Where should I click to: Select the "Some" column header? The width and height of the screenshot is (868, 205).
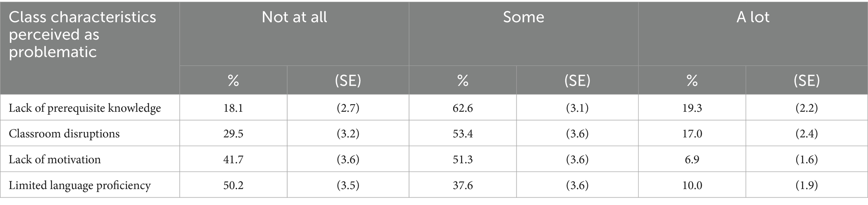[x=523, y=17]
